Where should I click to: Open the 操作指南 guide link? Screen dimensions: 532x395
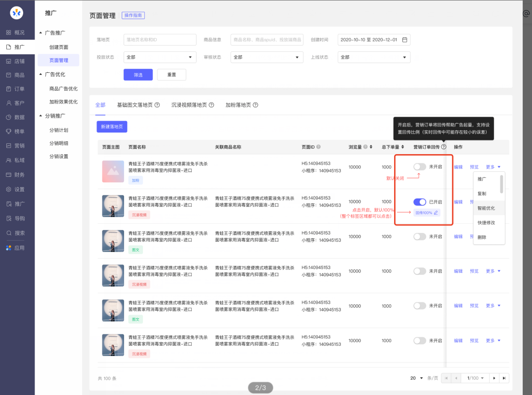click(x=133, y=15)
